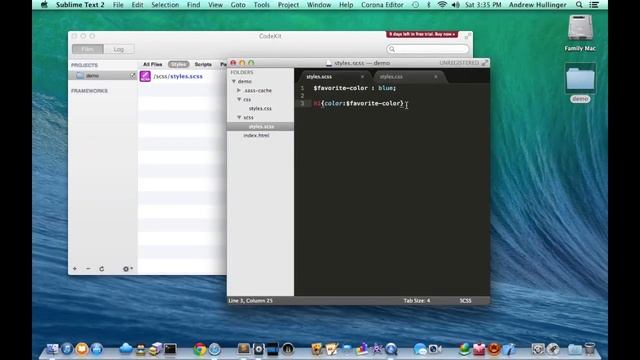
Task: Open the Tools menu
Action: coord(261,5)
